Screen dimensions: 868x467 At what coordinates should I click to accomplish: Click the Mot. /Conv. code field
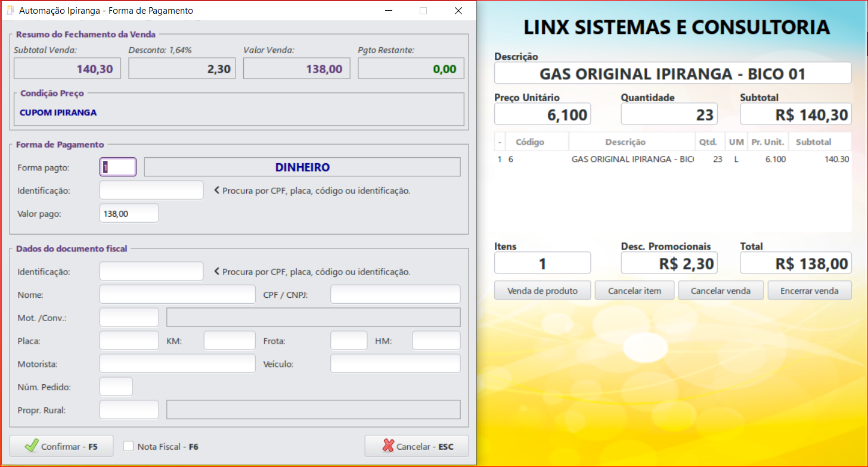point(129,317)
